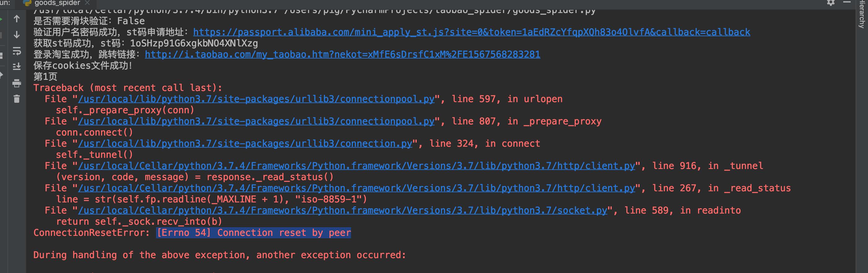The image size is (868, 273).
Task: Navigate down the stack trace
Action: pyautogui.click(x=16, y=35)
